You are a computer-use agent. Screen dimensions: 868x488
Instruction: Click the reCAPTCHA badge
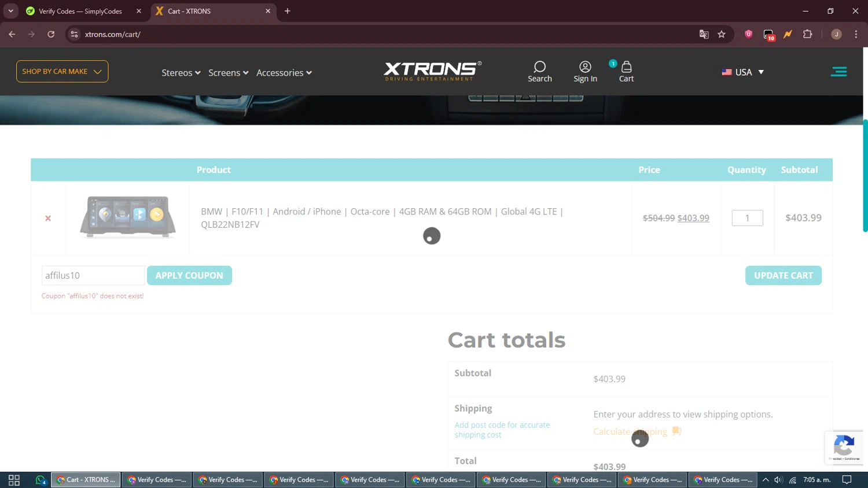point(844,447)
